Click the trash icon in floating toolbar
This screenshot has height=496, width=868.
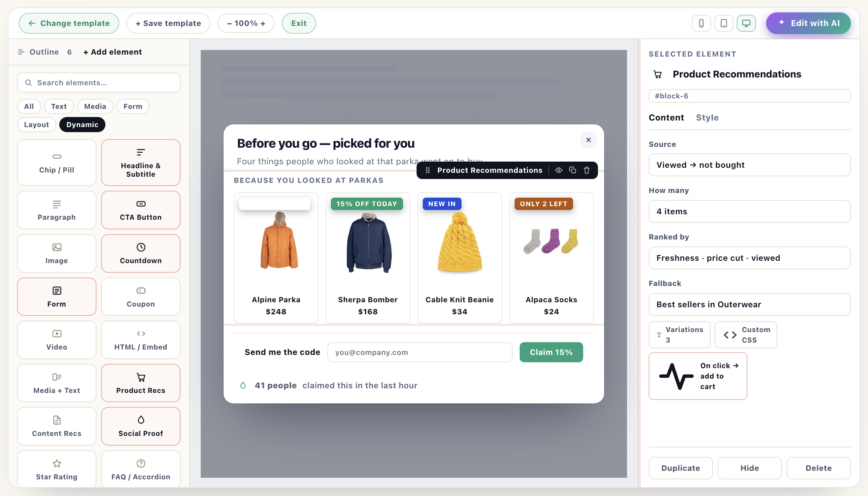pyautogui.click(x=586, y=170)
